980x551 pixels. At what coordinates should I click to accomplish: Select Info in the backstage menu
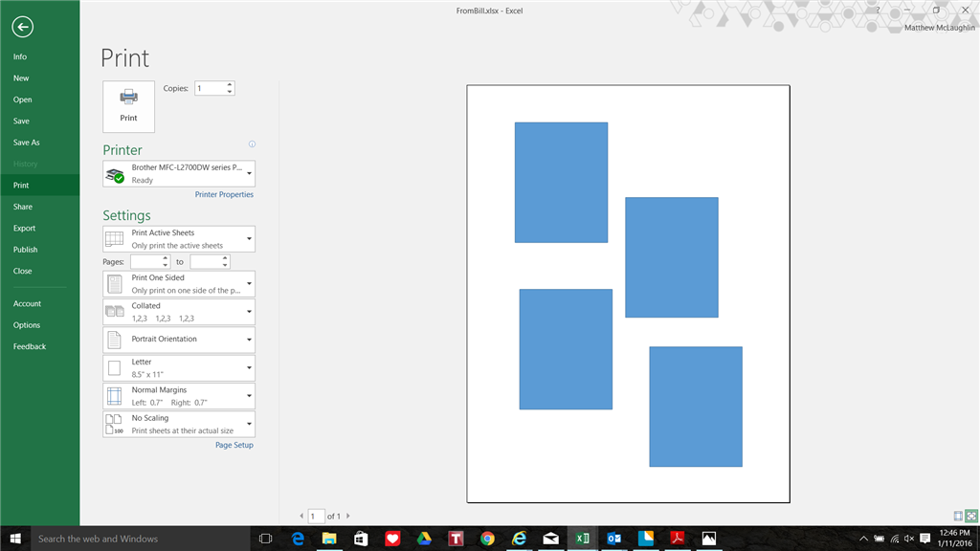tap(40, 56)
